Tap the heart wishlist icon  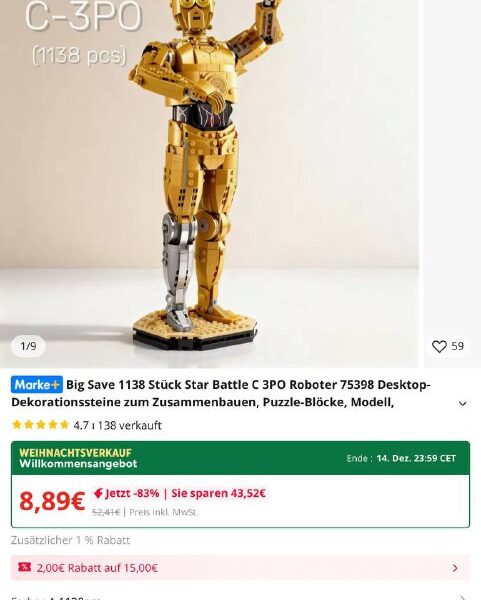pyautogui.click(x=439, y=346)
